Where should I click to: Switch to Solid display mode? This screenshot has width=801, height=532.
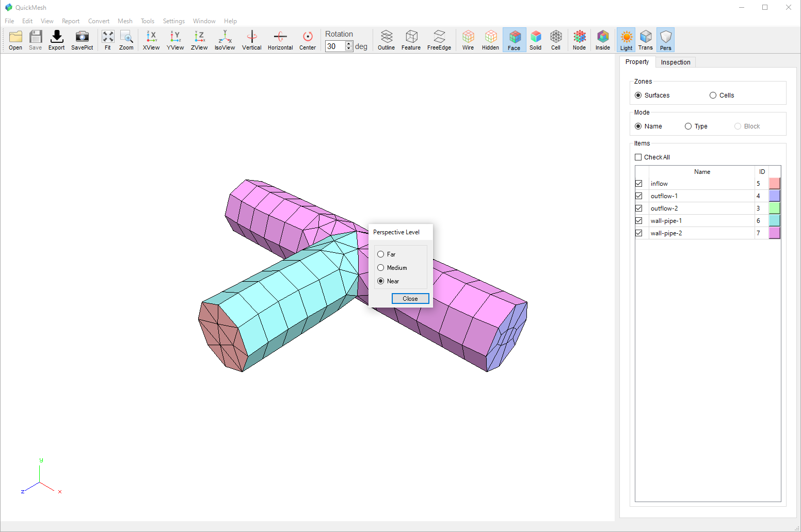point(536,40)
